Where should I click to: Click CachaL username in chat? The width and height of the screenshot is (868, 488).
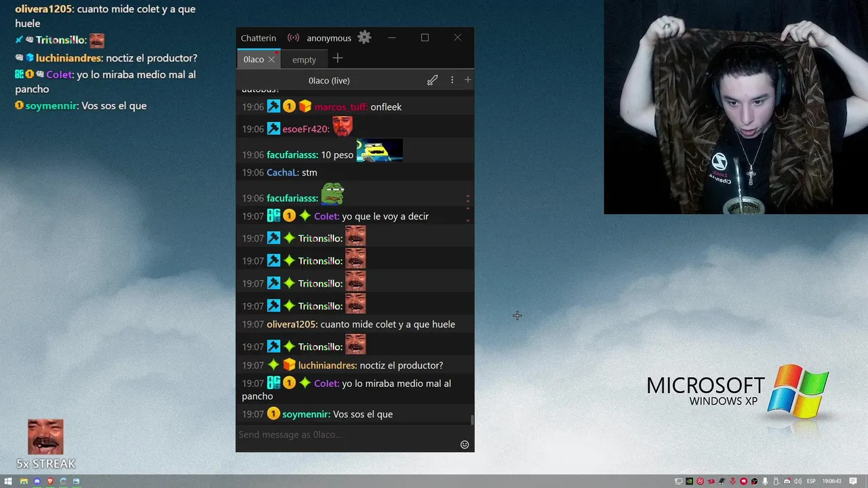pyautogui.click(x=282, y=172)
